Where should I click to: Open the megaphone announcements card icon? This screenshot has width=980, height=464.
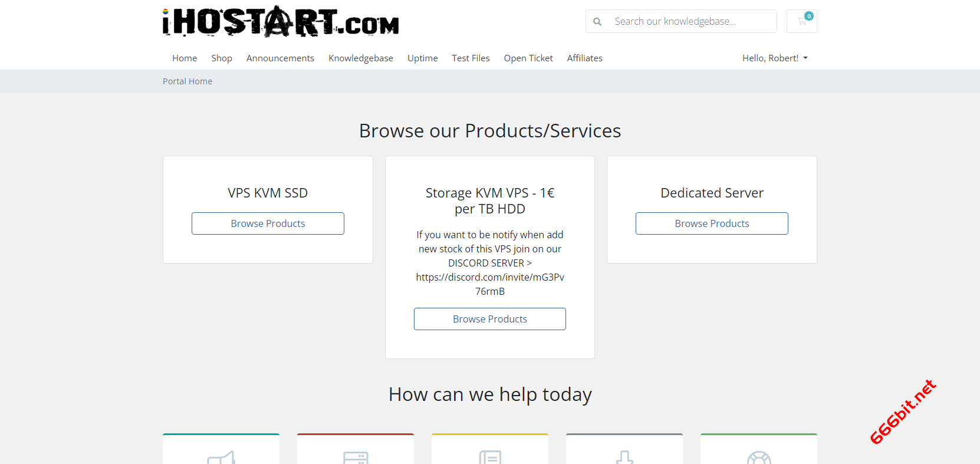[x=221, y=458]
